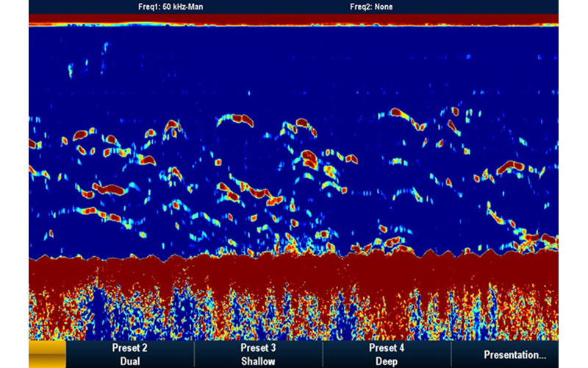The height and width of the screenshot is (368, 588).
Task: Click the long red fish echo at mid-left
Action: click(x=110, y=189)
